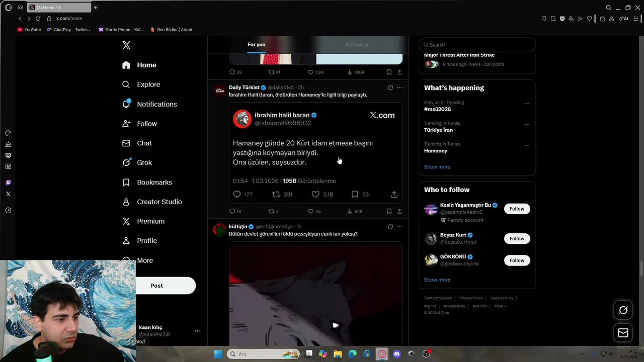Open more options on kültigin post

tap(399, 227)
